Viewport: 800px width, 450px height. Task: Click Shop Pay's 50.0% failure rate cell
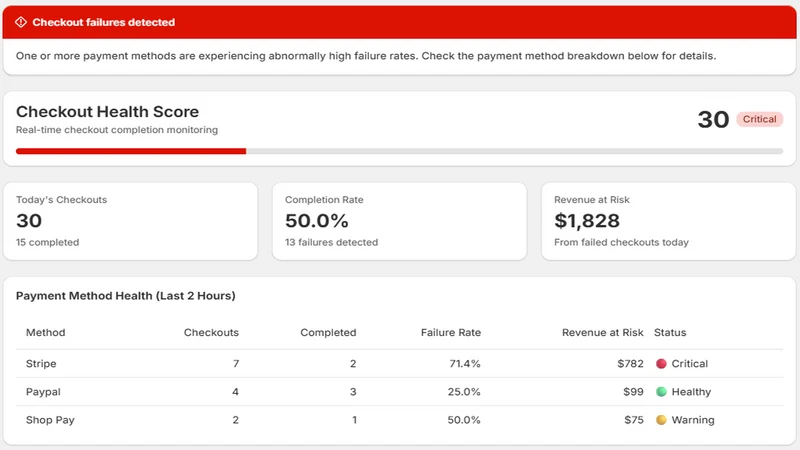click(464, 420)
